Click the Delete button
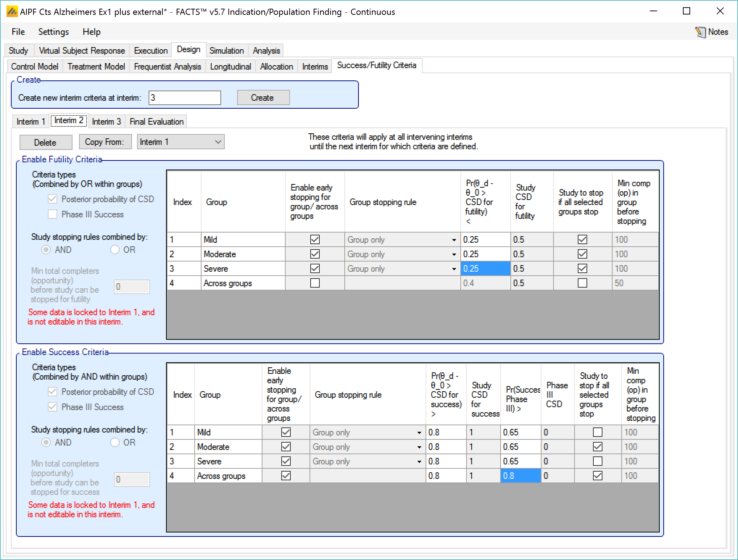This screenshot has height=560, width=738. (45, 142)
